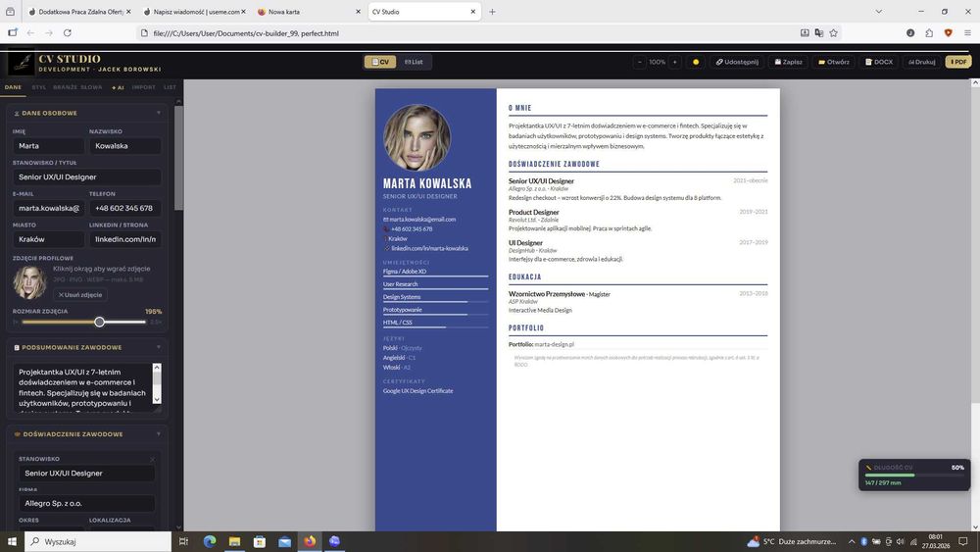Edit the Imię field containing Marta
Viewport: 980px width, 552px height.
(48, 146)
